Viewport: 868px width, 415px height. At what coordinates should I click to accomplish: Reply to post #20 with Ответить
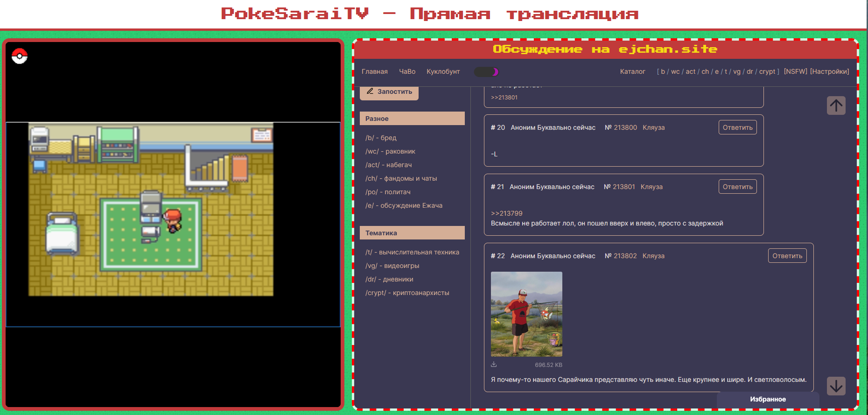738,127
